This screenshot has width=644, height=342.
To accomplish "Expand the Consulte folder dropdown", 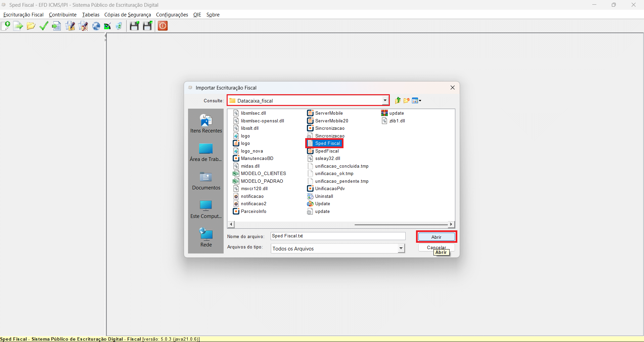I will coord(385,100).
